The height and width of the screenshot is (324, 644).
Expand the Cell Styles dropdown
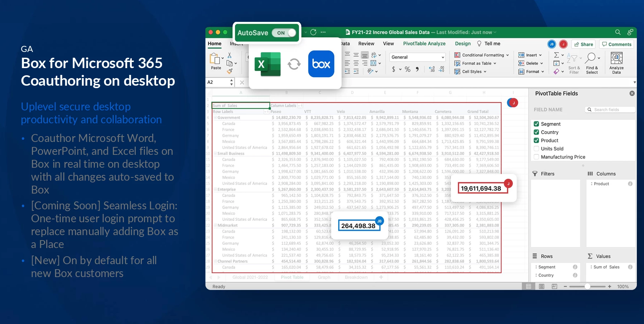(x=485, y=72)
